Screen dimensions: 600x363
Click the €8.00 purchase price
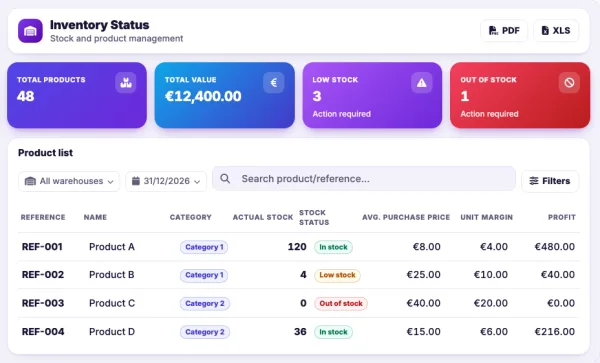pyautogui.click(x=427, y=247)
